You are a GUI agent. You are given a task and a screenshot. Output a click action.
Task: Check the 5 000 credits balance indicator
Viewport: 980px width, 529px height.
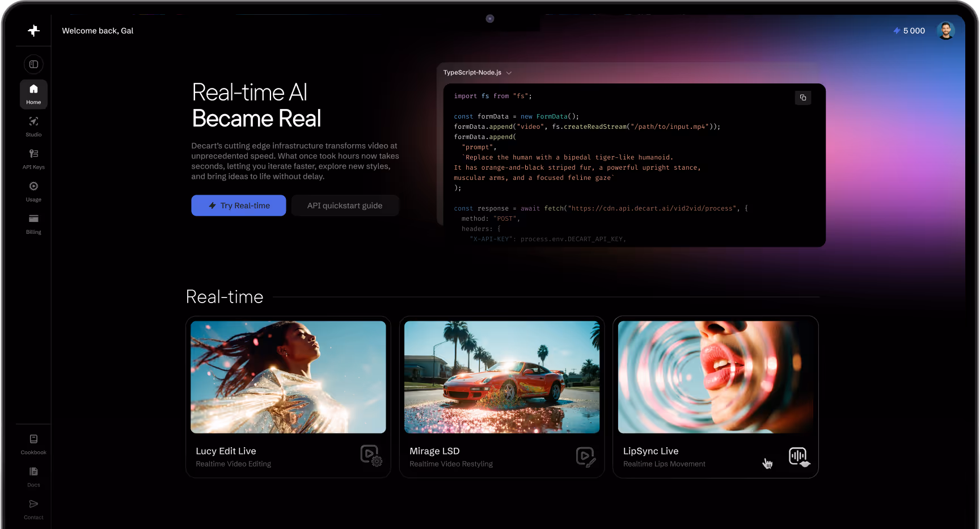pyautogui.click(x=909, y=31)
